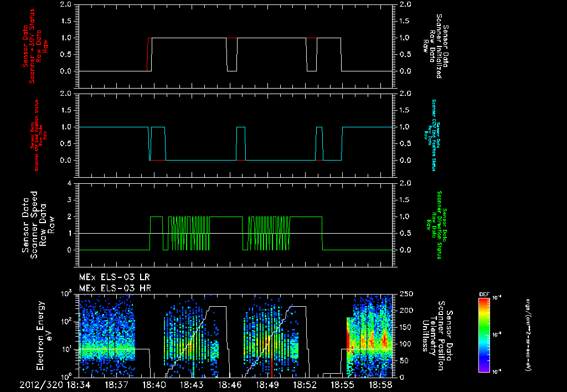Screen dimensions: 567x392
Task: Click the ergs/(cm**2-sr-sec-eV) units label
Action: click(528, 335)
